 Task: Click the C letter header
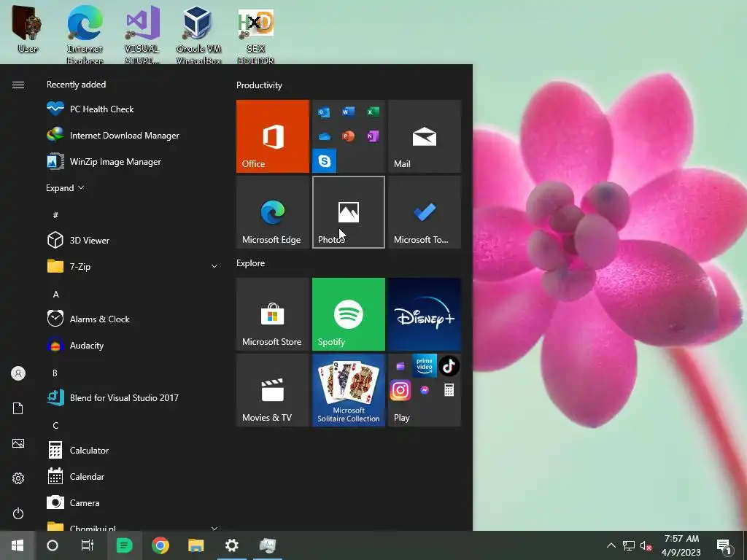click(x=55, y=425)
